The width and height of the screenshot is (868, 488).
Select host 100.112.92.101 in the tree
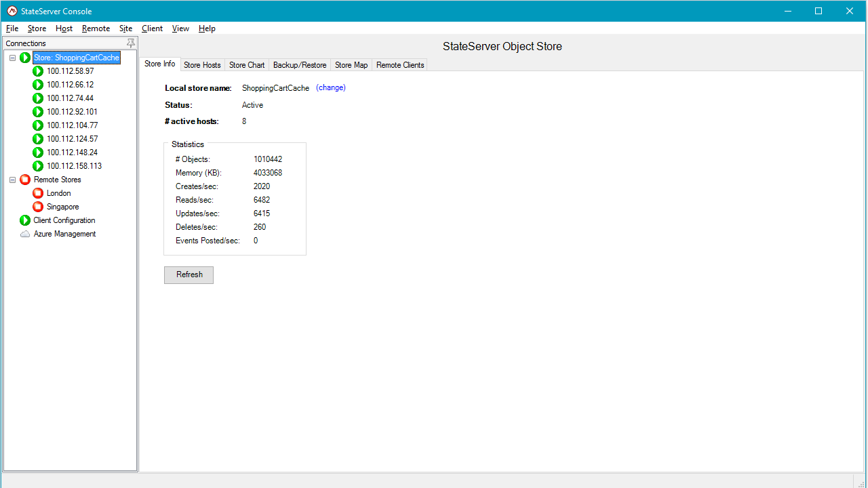tap(72, 112)
